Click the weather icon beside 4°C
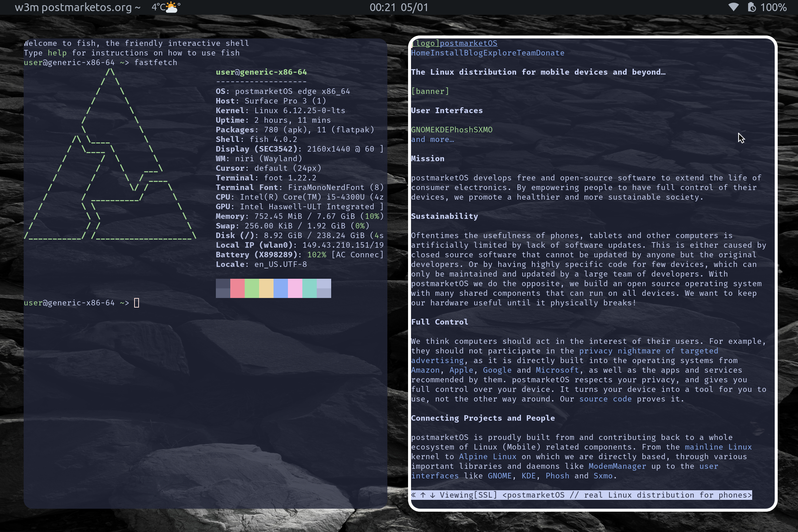Image resolution: width=798 pixels, height=532 pixels. 172,7
